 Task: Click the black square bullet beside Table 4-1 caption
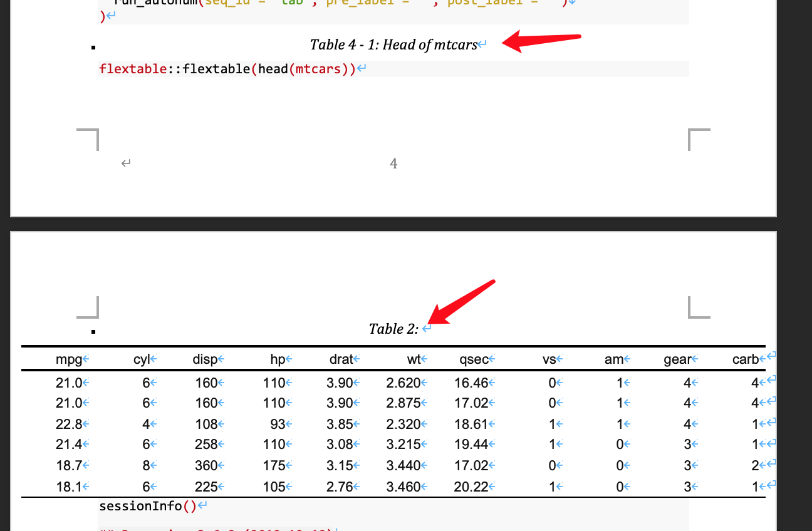[93, 47]
